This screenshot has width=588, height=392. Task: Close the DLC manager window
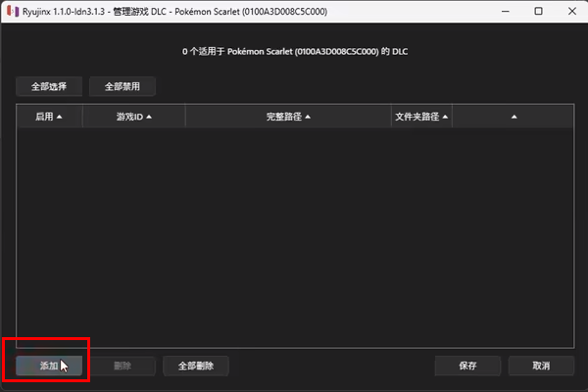point(572,11)
